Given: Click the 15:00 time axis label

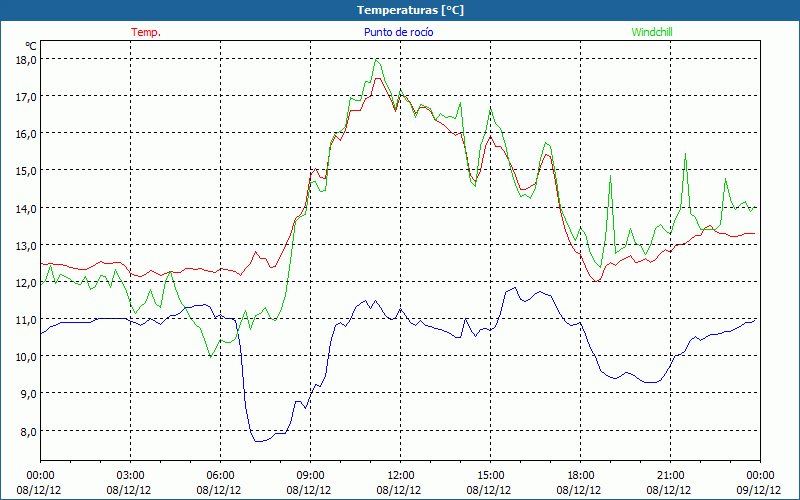Looking at the screenshot, I should coord(490,476).
